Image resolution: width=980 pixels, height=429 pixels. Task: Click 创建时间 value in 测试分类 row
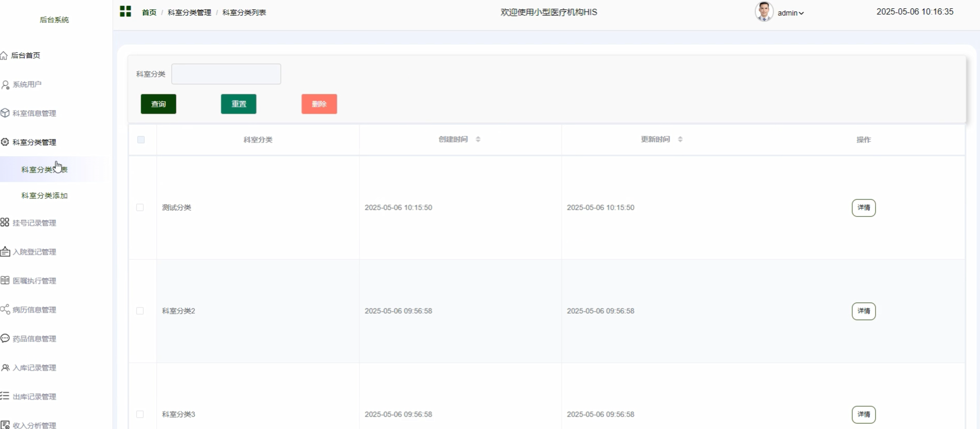398,207
